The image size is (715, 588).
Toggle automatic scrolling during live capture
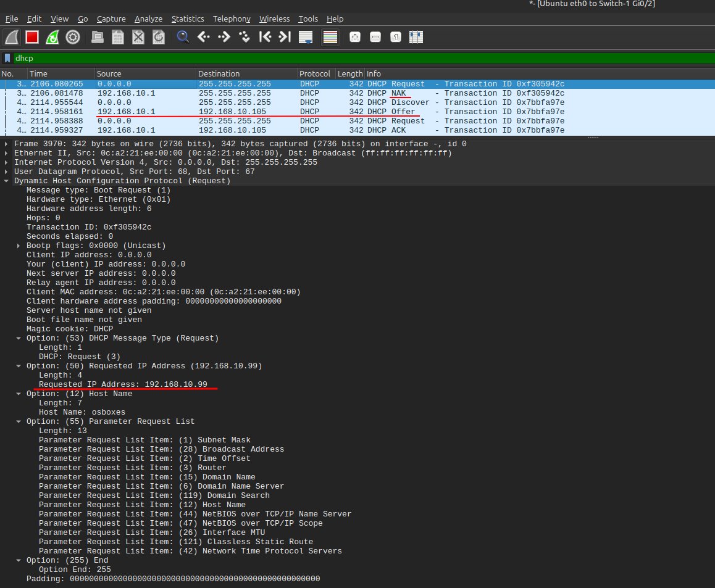tap(305, 37)
